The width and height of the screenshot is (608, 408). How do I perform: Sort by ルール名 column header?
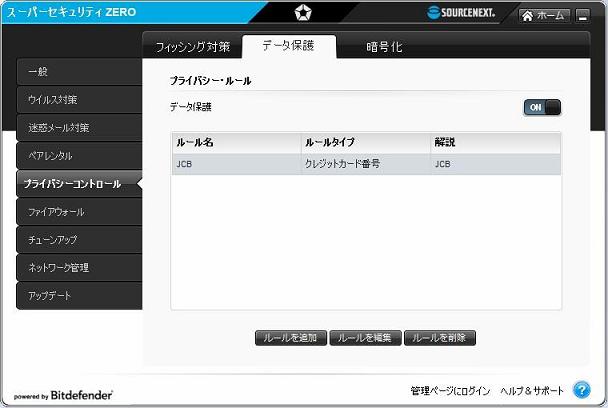click(237, 142)
